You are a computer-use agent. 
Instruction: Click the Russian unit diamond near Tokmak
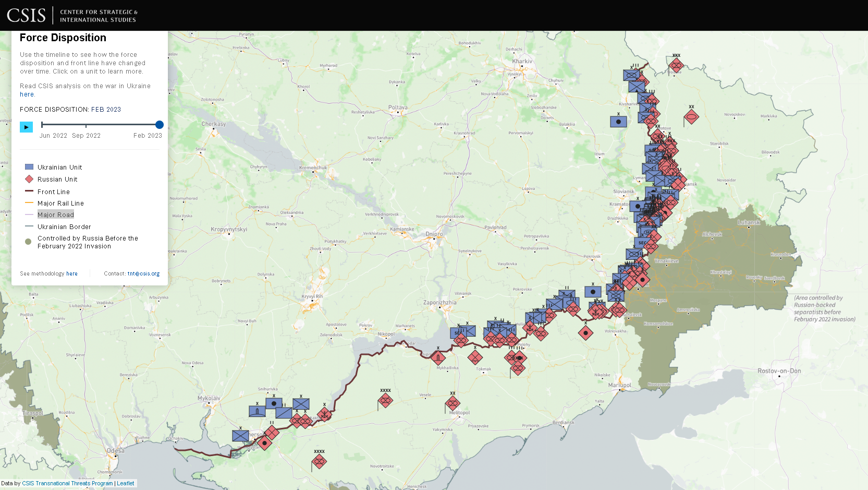(475, 357)
